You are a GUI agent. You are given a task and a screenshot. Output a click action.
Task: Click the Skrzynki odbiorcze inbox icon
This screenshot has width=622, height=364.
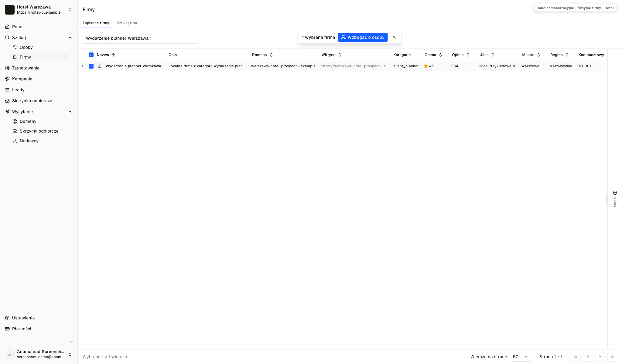(x=15, y=131)
